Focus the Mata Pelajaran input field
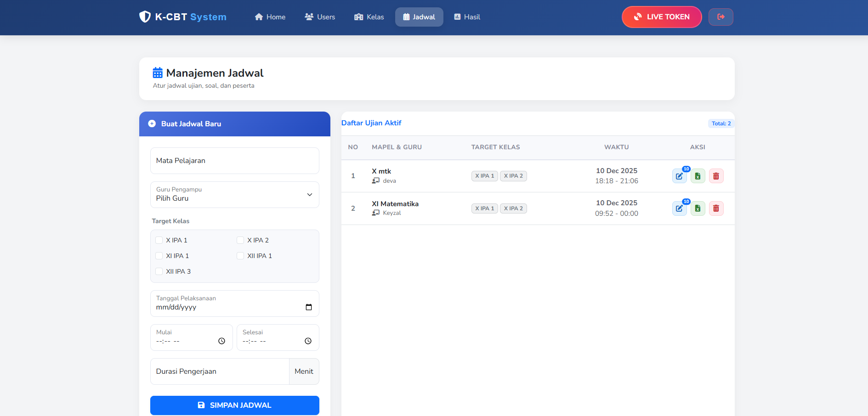 tap(234, 161)
